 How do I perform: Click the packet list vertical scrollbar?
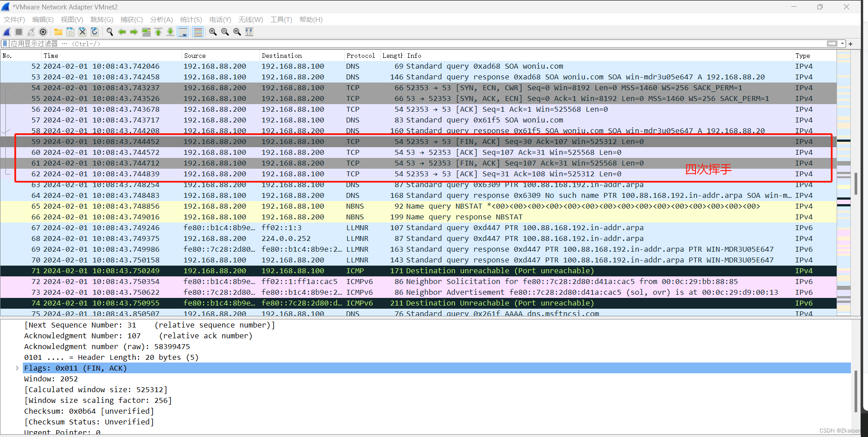click(x=856, y=184)
